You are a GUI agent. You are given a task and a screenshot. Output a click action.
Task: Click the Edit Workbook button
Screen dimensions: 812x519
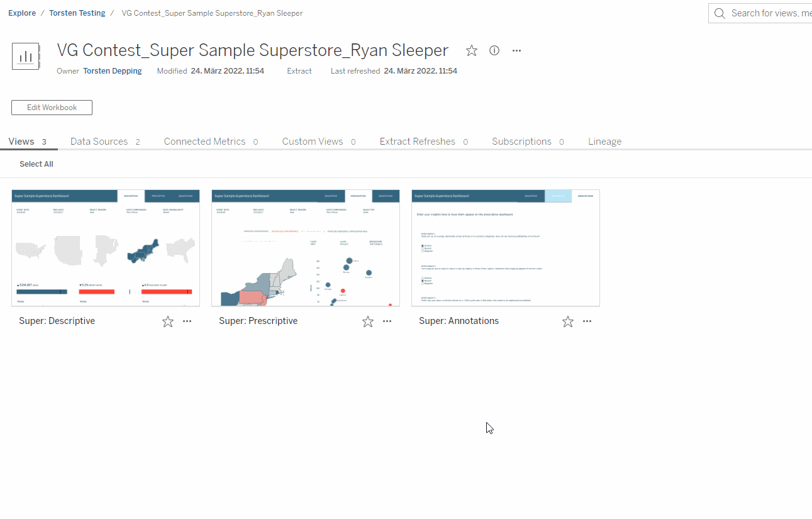pos(52,108)
